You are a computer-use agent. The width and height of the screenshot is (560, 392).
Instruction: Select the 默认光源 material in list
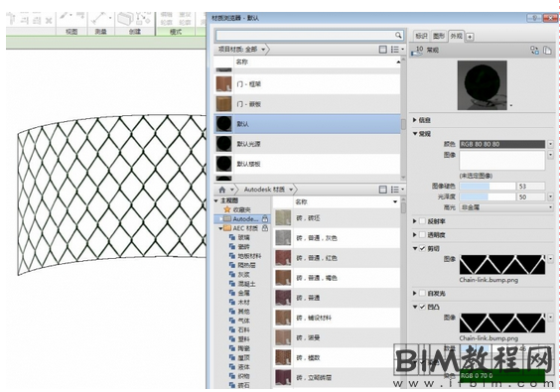[307, 144]
